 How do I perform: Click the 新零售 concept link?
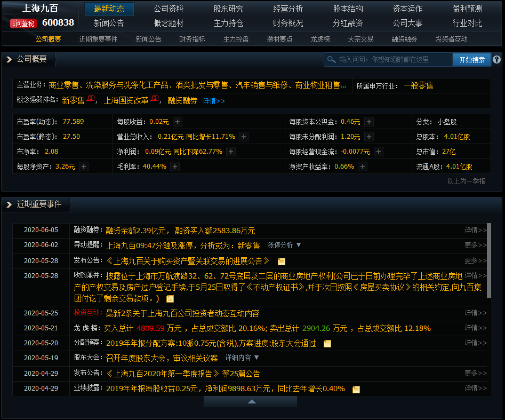click(x=73, y=100)
